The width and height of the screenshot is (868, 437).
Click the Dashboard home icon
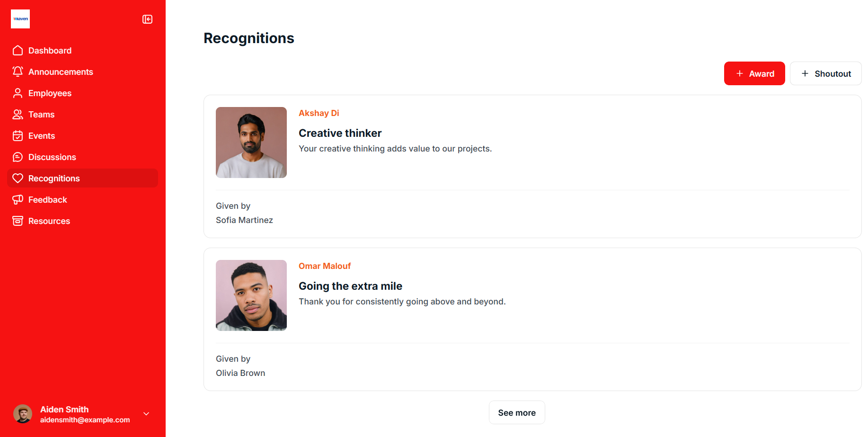18,51
